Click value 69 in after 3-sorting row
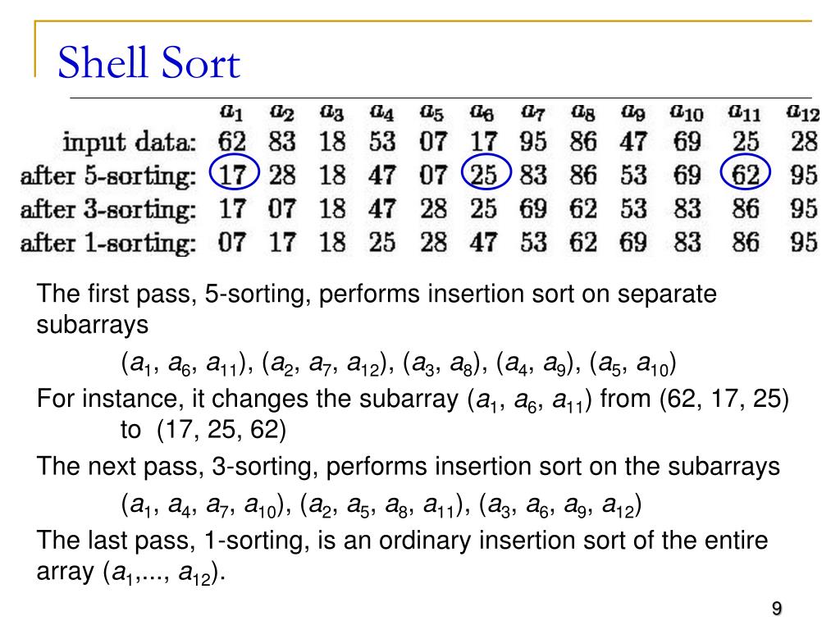Viewport: 840px width, 630px height. coord(533,208)
